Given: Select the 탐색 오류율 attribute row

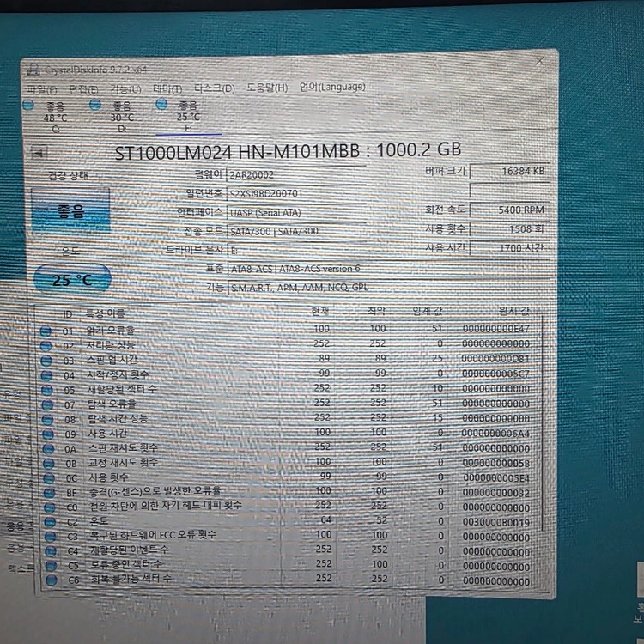Looking at the screenshot, I should pyautogui.click(x=289, y=404).
